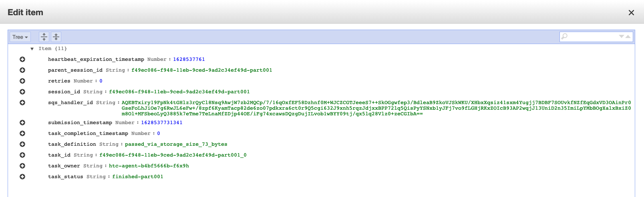Click plus icon beside task_definition
Image resolution: width=644 pixels, height=197 pixels.
click(x=22, y=144)
